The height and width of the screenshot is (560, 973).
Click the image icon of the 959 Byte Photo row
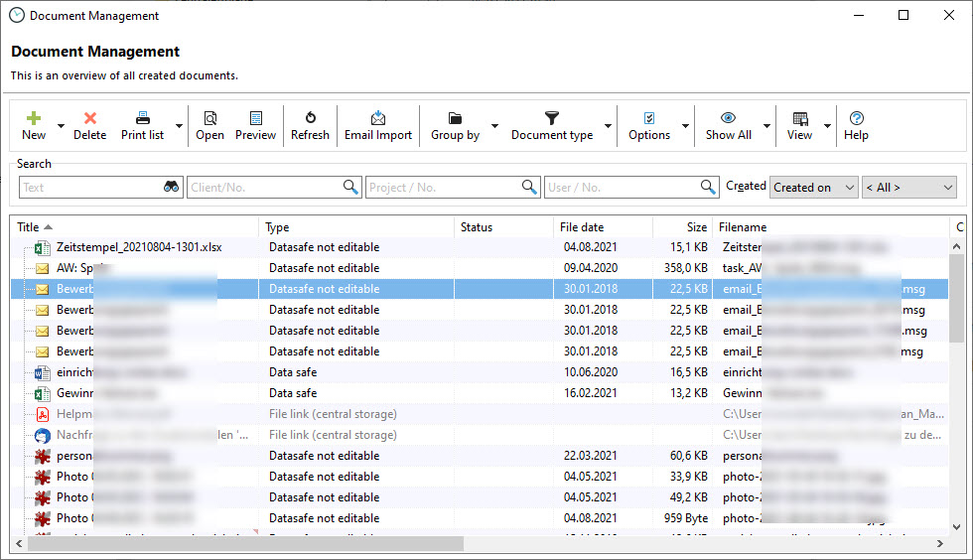tap(42, 519)
